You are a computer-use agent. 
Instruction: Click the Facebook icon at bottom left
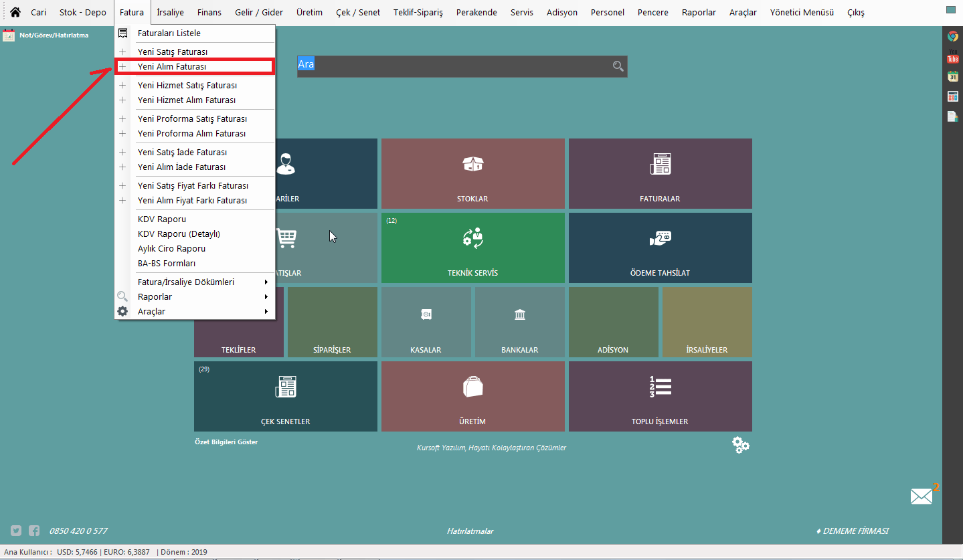[34, 531]
